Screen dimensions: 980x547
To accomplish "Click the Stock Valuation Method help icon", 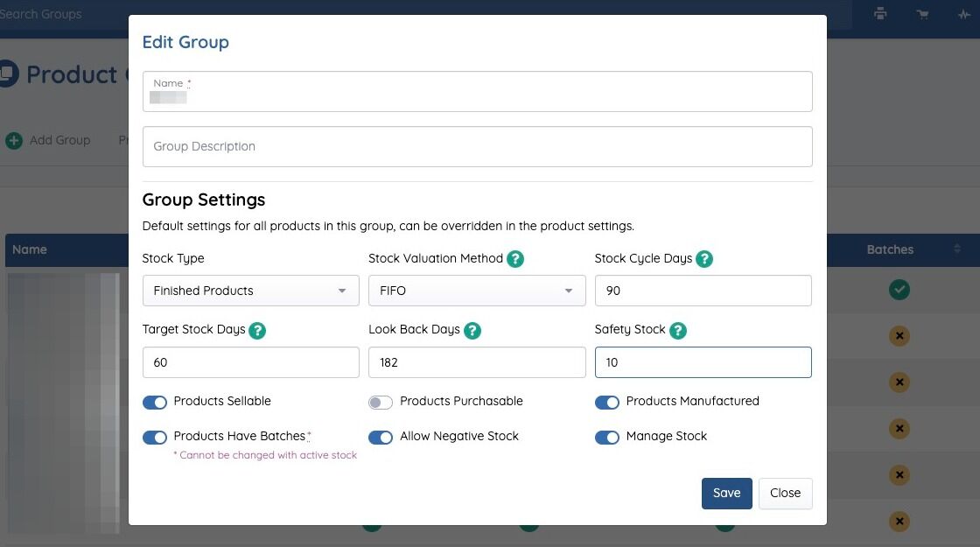I will point(515,259).
